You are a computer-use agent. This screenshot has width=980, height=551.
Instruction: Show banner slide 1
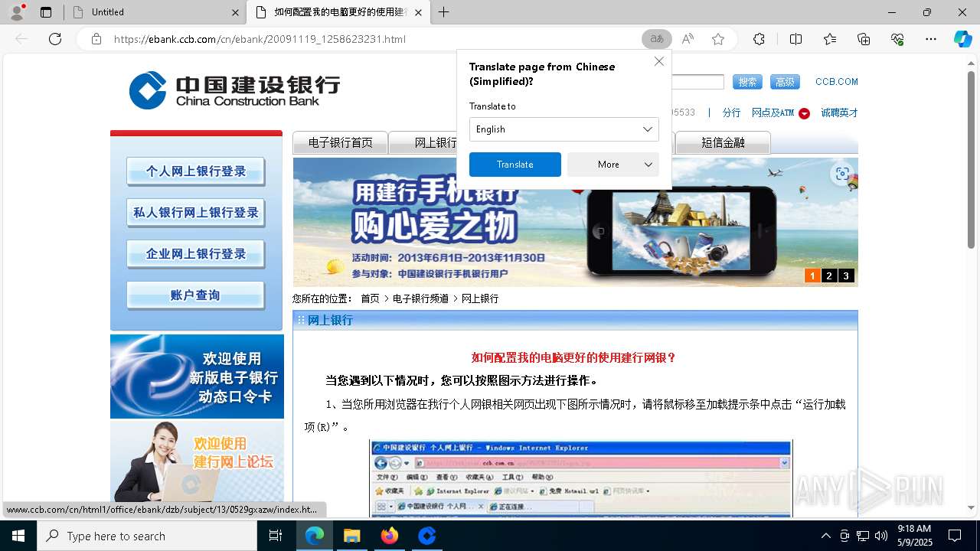[812, 275]
